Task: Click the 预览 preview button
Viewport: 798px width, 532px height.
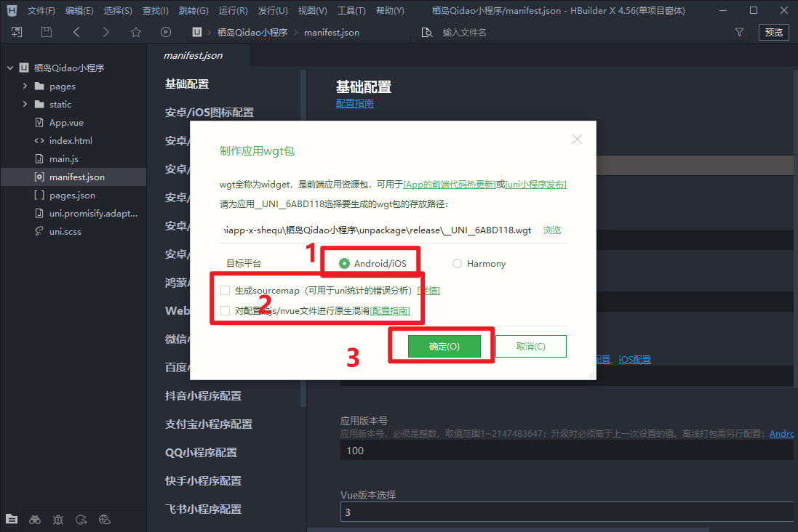Action: [x=773, y=32]
